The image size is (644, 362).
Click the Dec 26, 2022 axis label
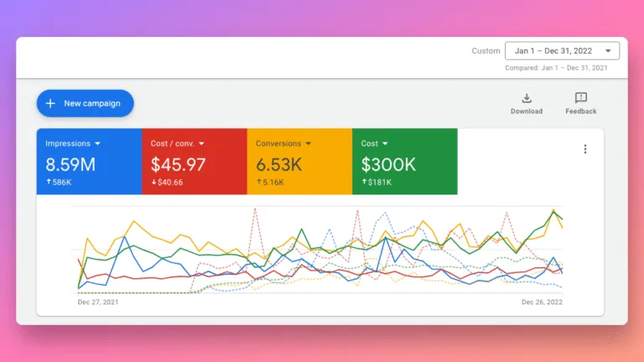tap(542, 302)
